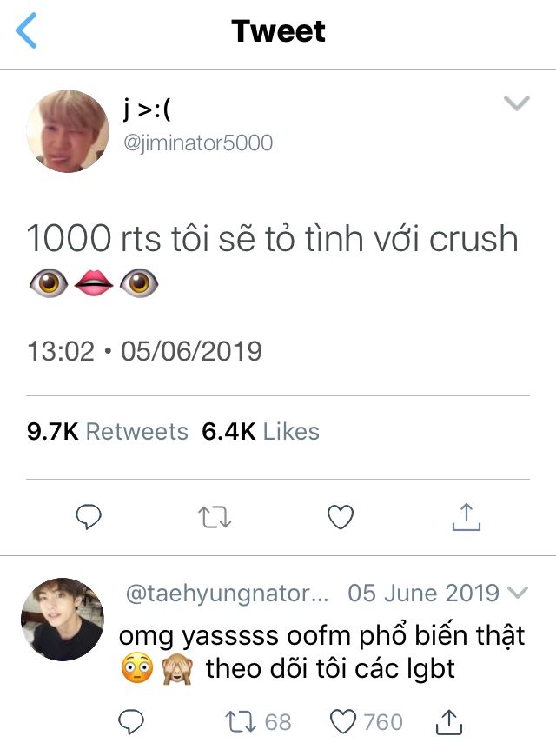Open the @jiminator5000 profile handle
556x756 pixels.
(x=198, y=143)
